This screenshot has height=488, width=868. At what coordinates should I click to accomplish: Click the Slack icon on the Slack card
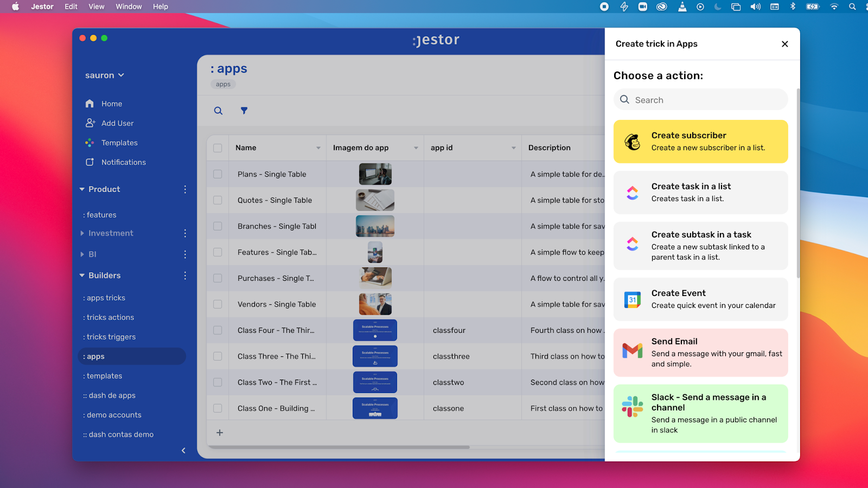click(x=633, y=407)
